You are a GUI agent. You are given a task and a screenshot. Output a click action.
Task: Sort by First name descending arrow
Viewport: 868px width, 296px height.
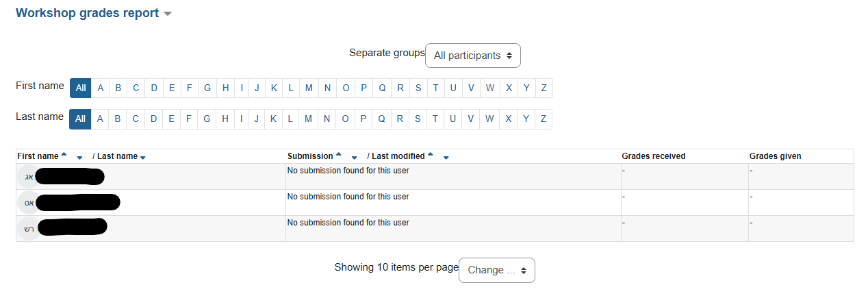click(x=79, y=158)
